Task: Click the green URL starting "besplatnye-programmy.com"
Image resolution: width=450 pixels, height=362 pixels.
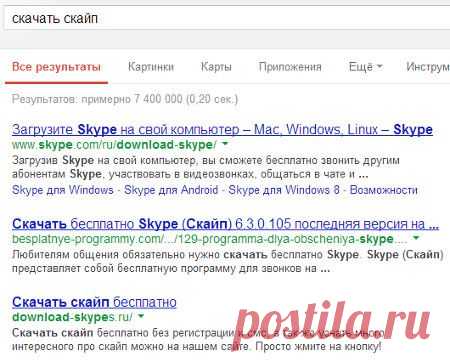Action: (x=210, y=239)
